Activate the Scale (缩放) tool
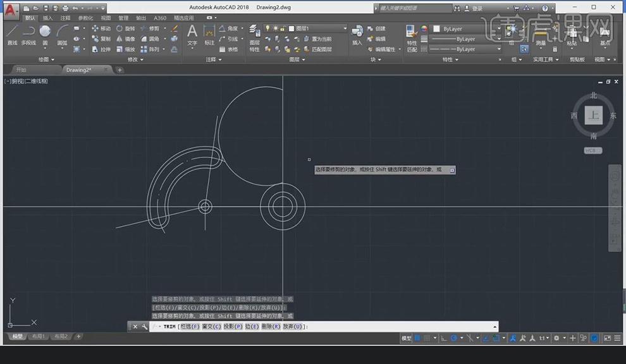This screenshot has height=364, width=626. click(126, 49)
